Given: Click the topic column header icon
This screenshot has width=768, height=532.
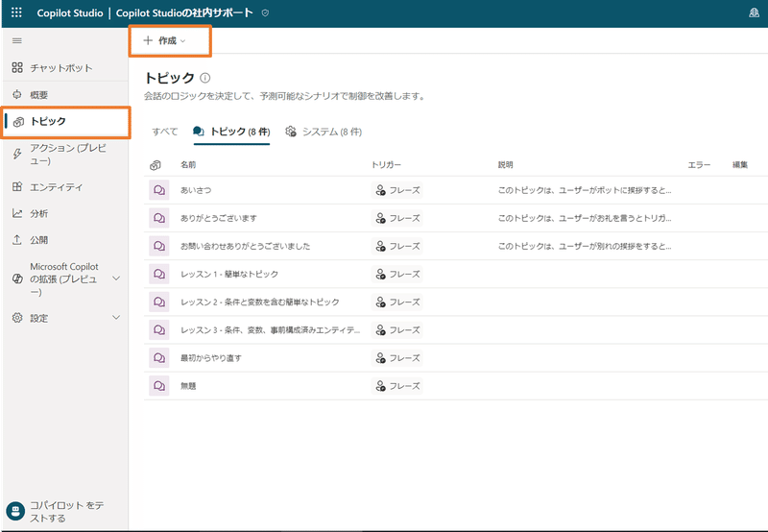Looking at the screenshot, I should 156,165.
